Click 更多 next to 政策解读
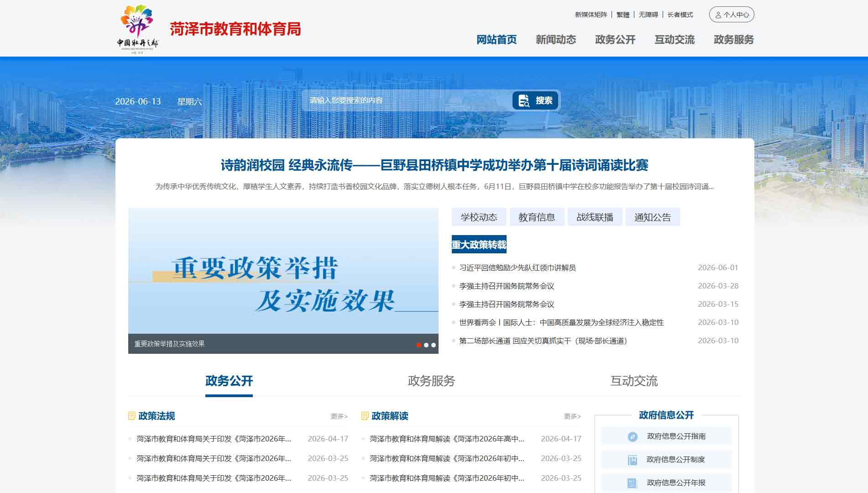The height and width of the screenshot is (493, 868). (x=572, y=416)
